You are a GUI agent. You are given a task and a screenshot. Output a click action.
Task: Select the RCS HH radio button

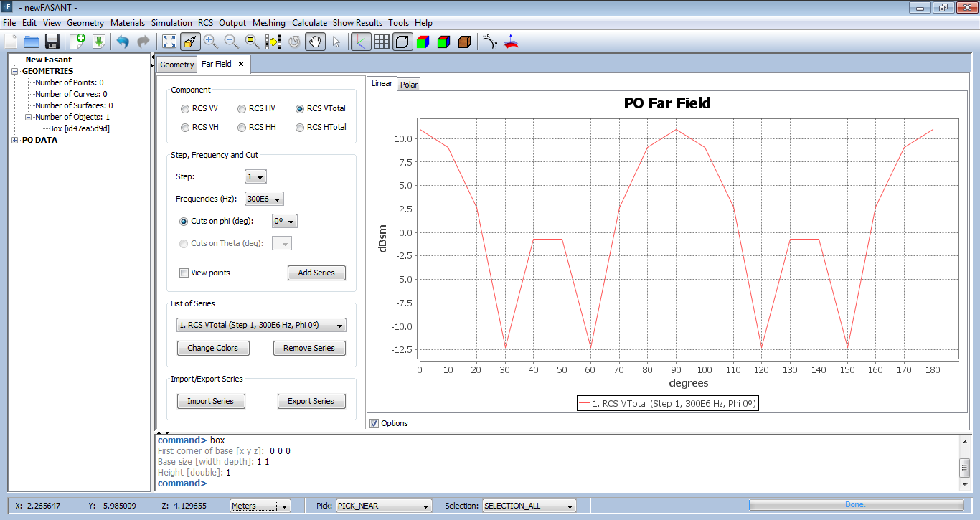click(242, 127)
